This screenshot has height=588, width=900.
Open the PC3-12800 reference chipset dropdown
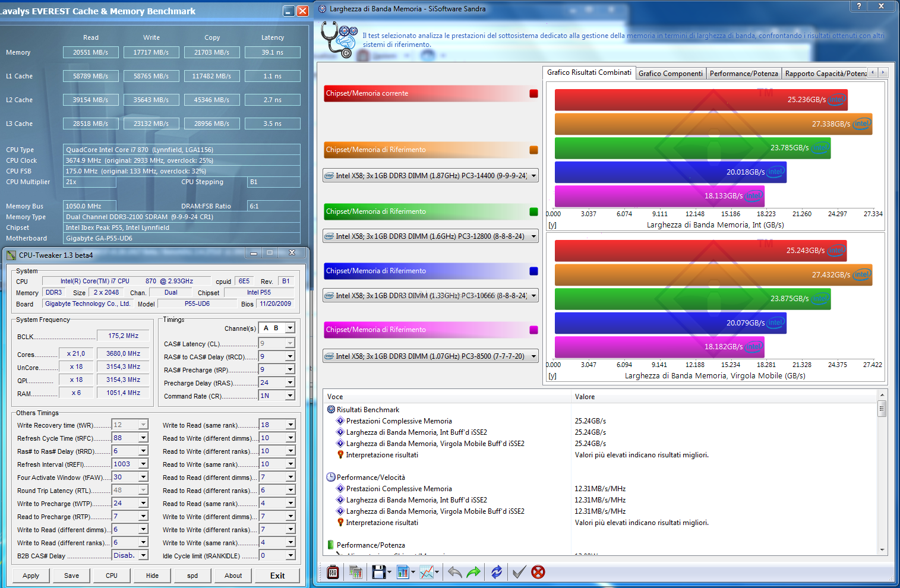click(431, 236)
